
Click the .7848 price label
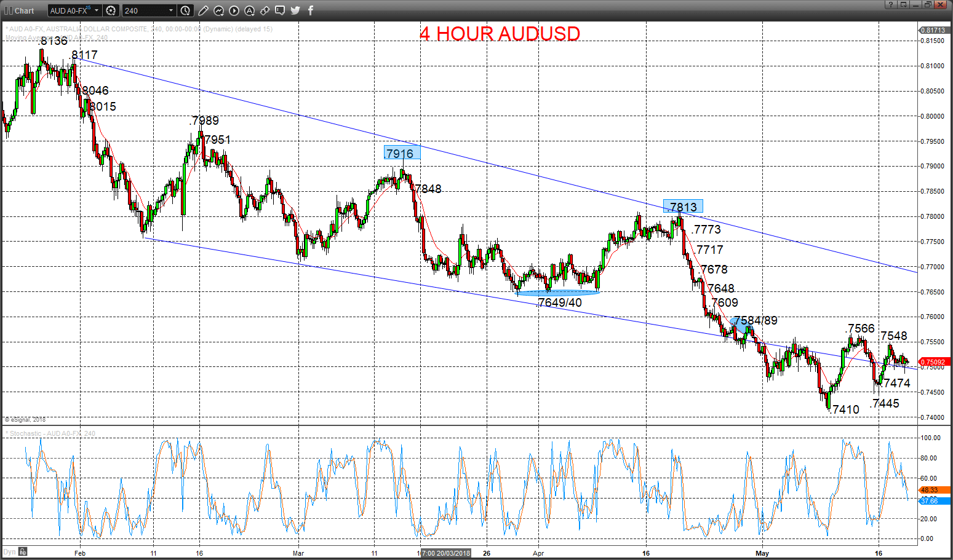(x=427, y=189)
